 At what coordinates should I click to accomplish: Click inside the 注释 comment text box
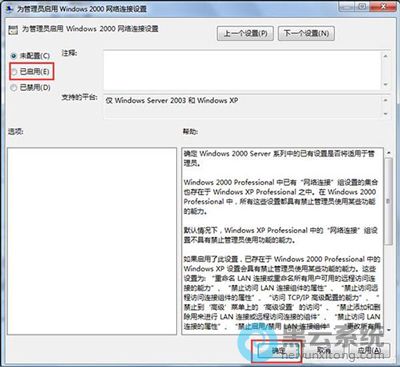(242, 70)
